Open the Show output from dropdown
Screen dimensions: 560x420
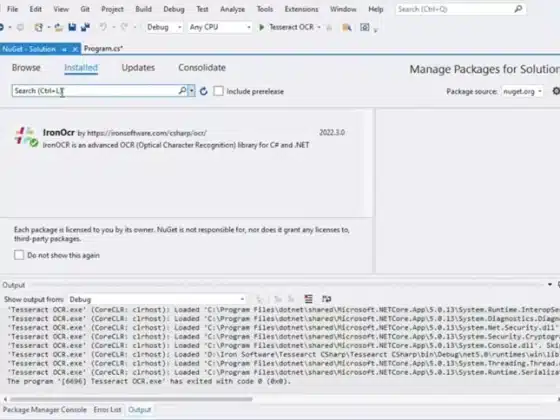click(157, 299)
